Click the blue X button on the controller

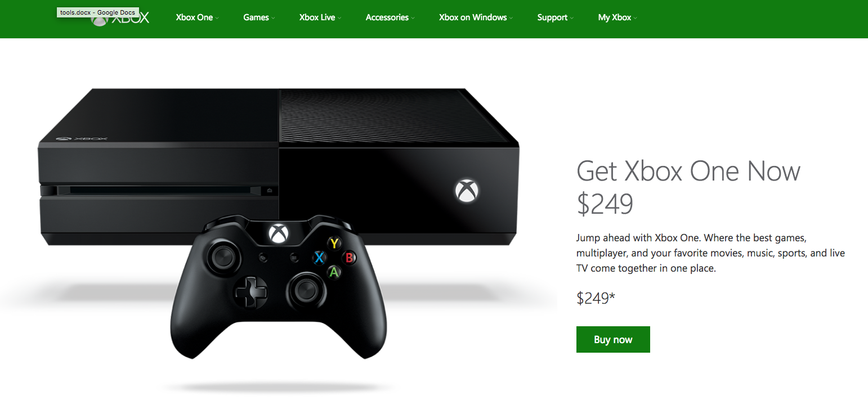coord(320,258)
